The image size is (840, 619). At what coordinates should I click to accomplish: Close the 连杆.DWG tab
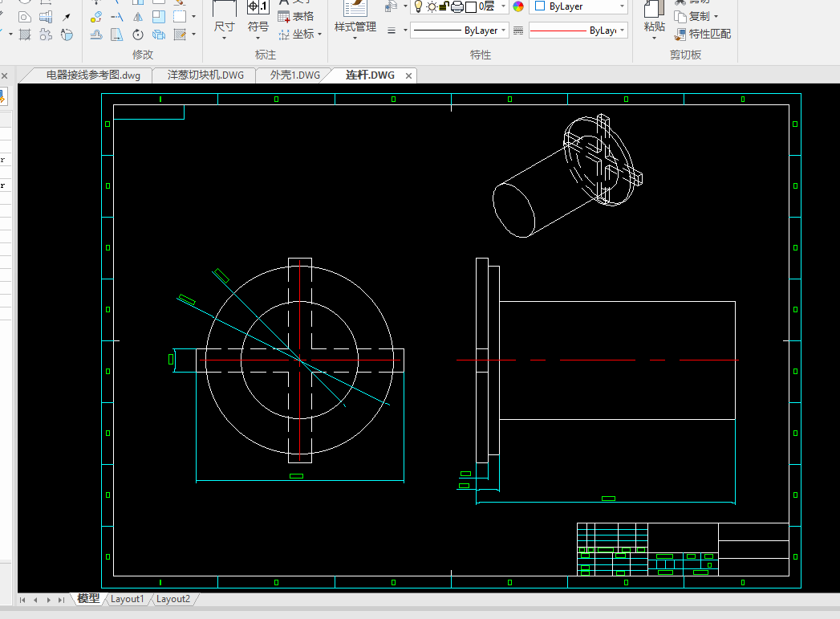tap(408, 75)
